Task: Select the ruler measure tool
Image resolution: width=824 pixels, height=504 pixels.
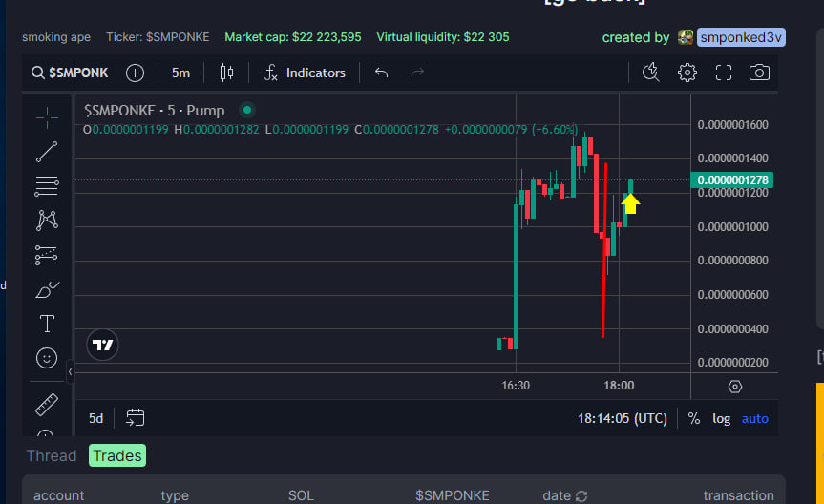Action: (47, 405)
